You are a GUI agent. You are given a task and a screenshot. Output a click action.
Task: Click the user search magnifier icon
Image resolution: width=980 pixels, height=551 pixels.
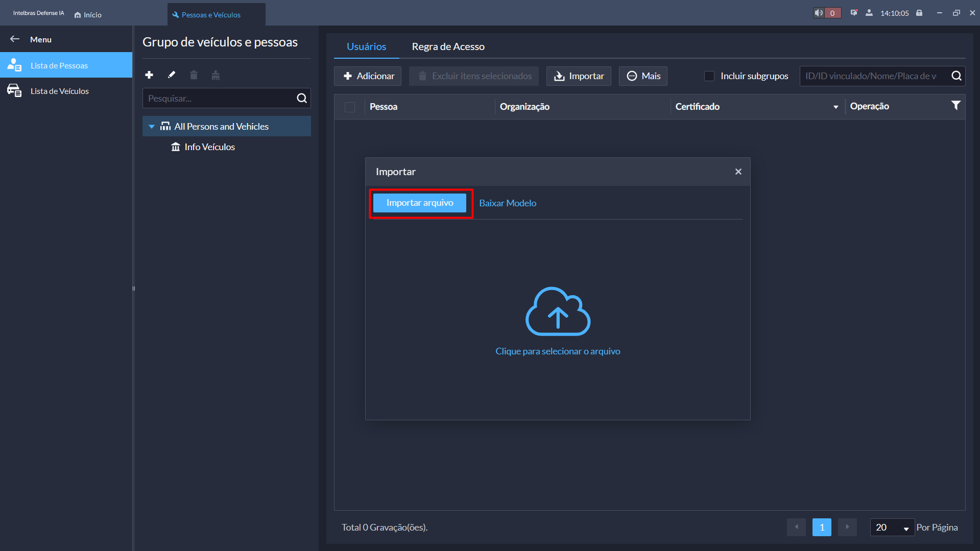957,76
